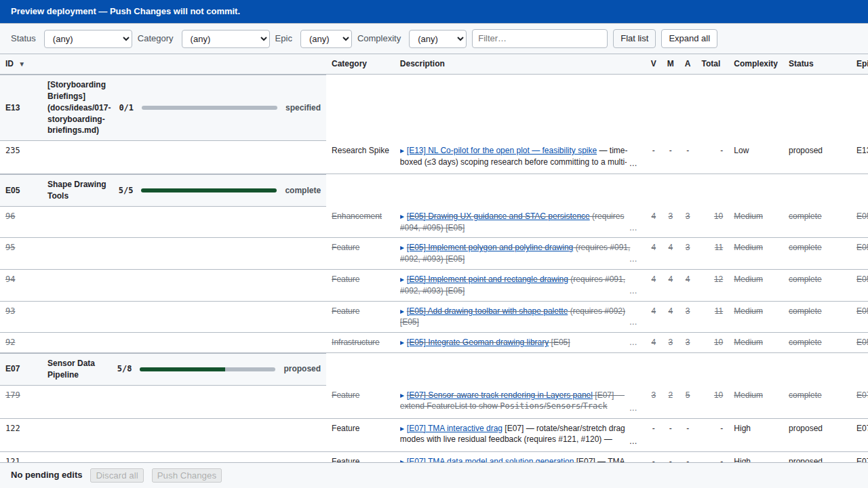Image resolution: width=868 pixels, height=488 pixels.
Task: Click the Low complexity cell in row 235
Action: [x=741, y=150]
